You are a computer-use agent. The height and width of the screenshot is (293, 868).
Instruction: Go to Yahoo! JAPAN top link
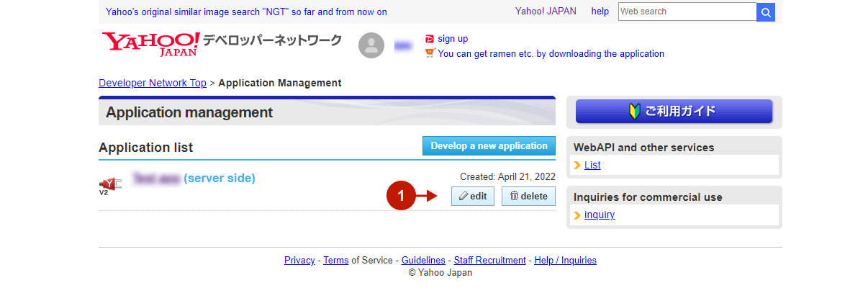tap(546, 12)
